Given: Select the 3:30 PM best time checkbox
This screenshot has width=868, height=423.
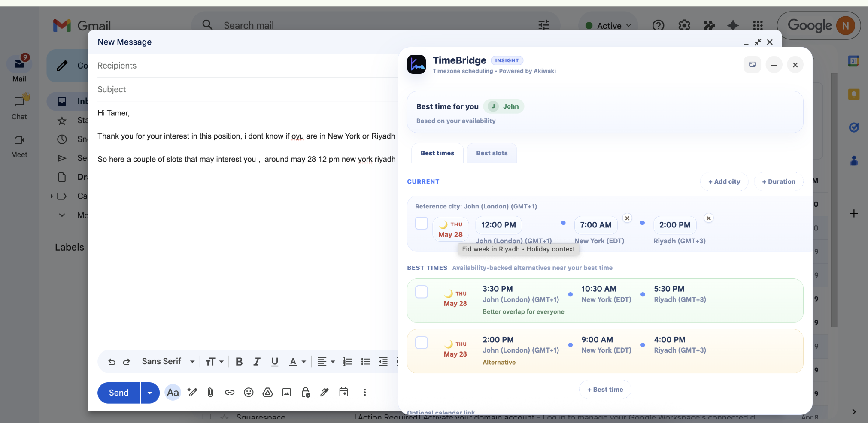Looking at the screenshot, I should pos(422,292).
